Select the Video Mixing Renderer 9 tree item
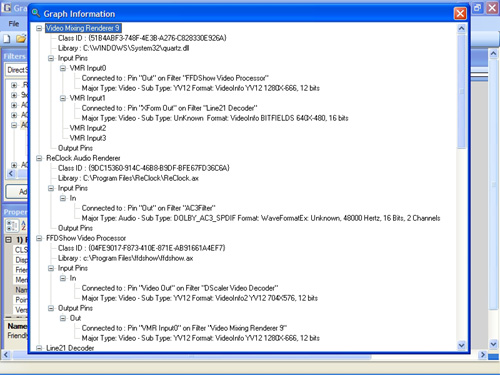This screenshot has width=500, height=375. tap(83, 28)
